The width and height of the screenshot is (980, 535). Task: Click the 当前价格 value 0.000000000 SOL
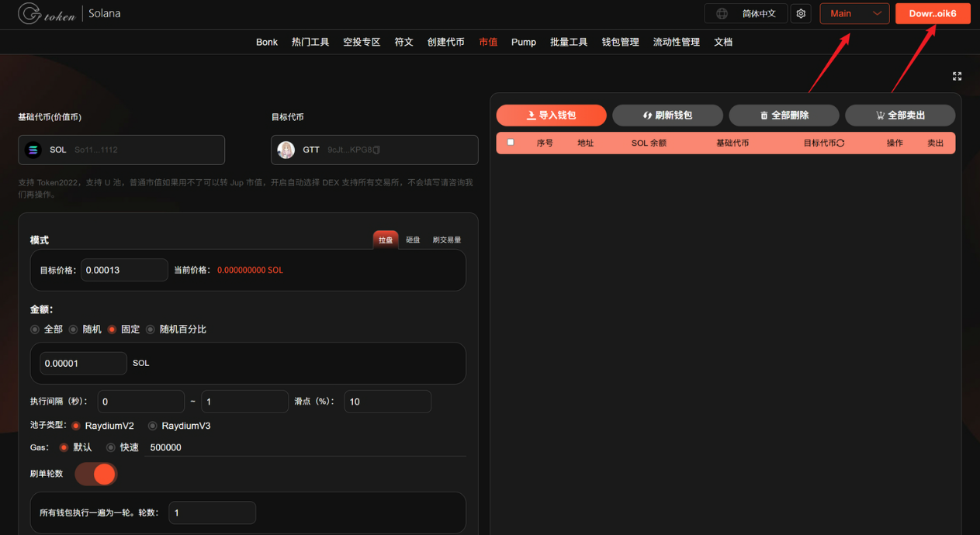pyautogui.click(x=250, y=270)
